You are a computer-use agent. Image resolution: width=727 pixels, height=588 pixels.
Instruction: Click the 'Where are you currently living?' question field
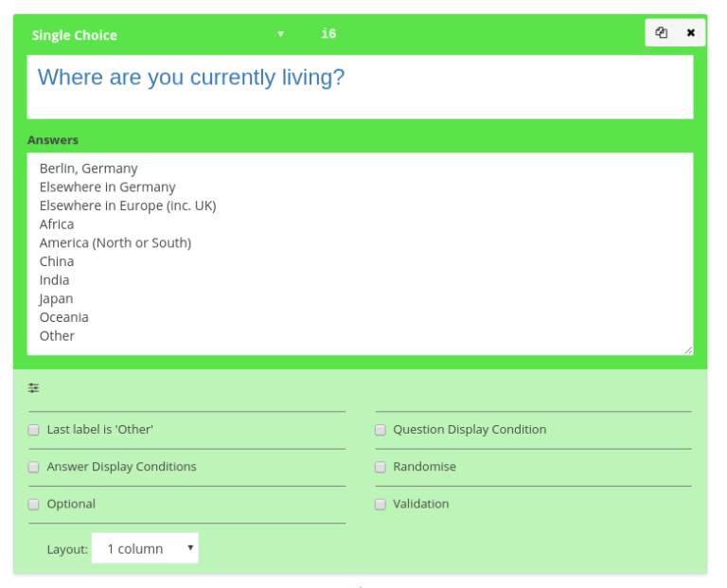[x=360, y=86]
